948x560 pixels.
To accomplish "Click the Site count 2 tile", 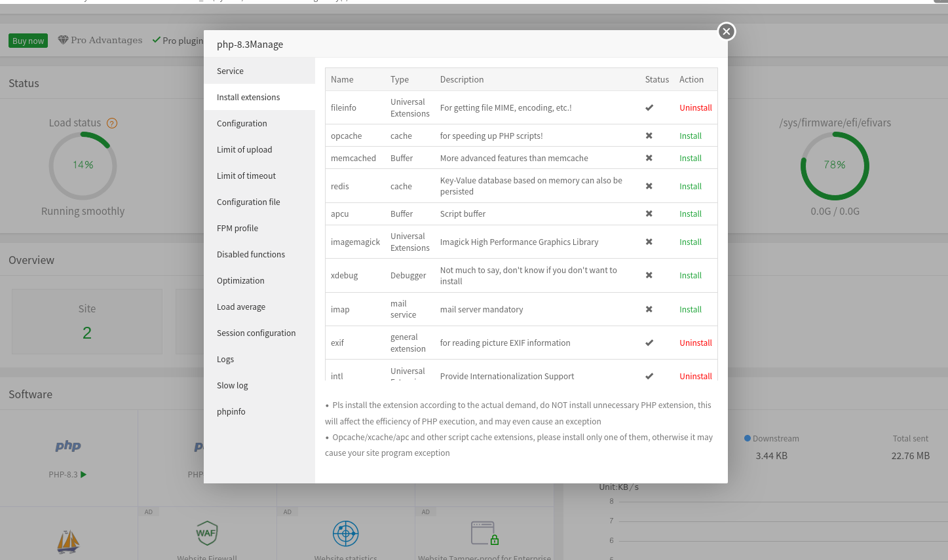I will (87, 322).
